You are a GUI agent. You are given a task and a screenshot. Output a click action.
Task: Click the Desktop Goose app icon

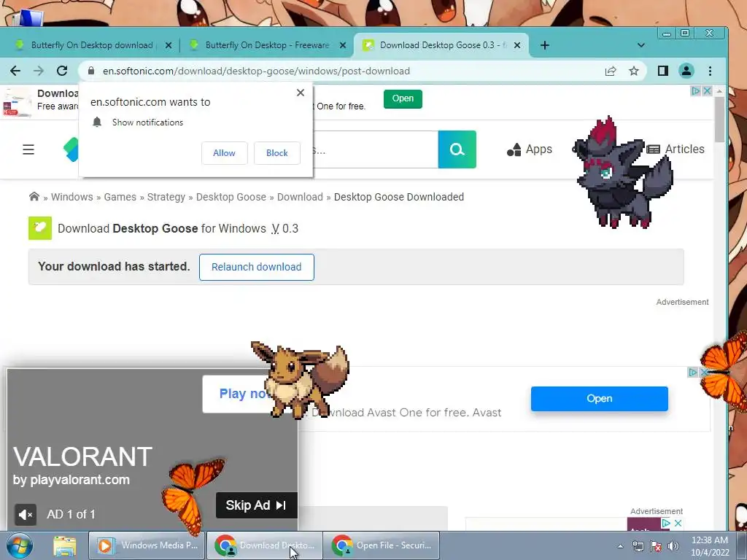click(40, 228)
